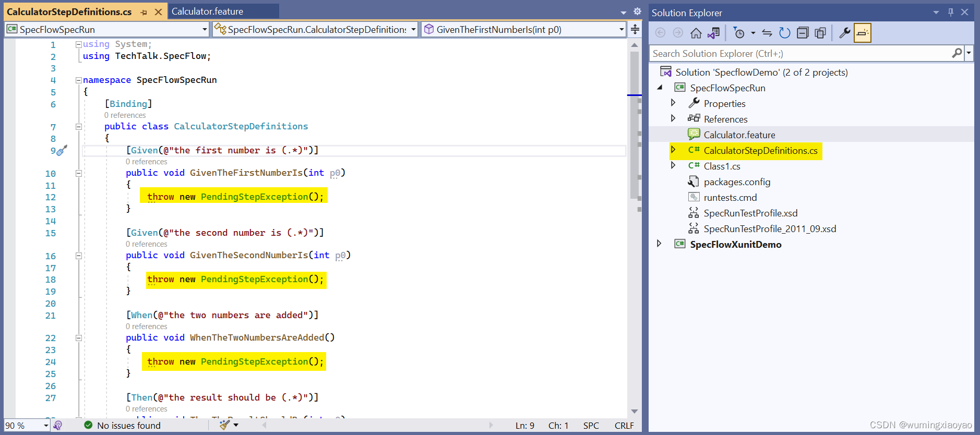Collapse the WhenTheTwoNumbersAreAdded method
Viewport: 980px width, 435px height.
point(78,338)
